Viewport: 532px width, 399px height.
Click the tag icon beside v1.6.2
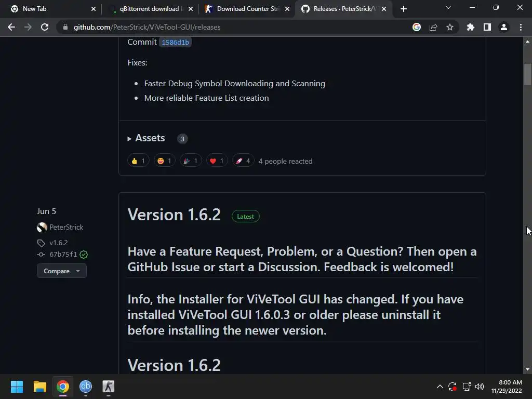click(x=41, y=243)
